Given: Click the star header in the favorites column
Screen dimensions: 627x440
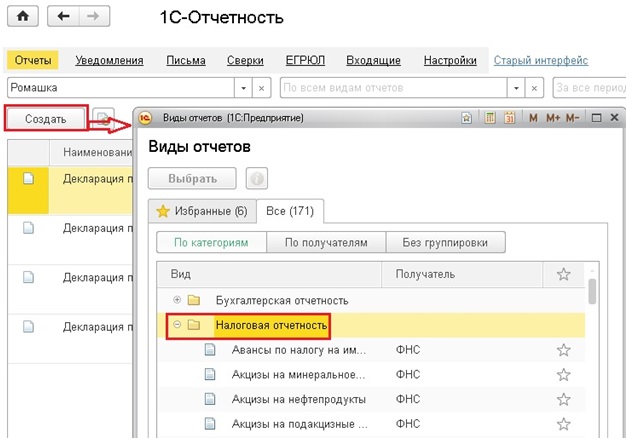Looking at the screenshot, I should coord(563,274).
